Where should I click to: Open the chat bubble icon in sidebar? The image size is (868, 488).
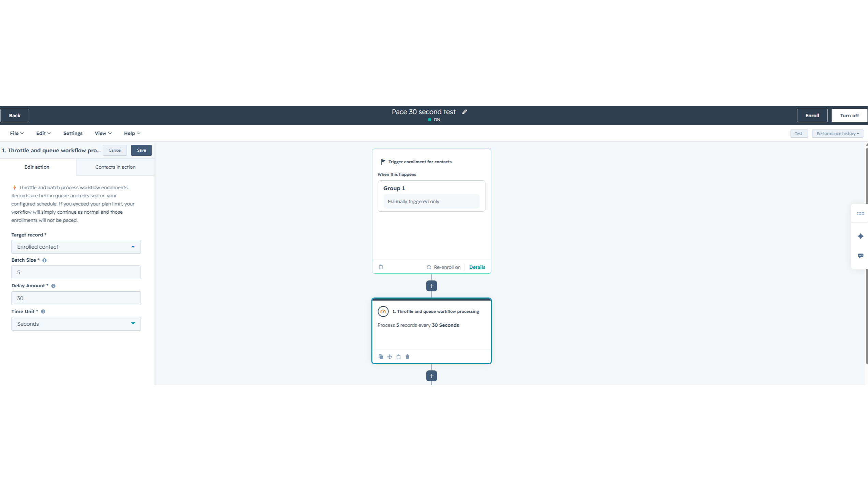point(861,256)
